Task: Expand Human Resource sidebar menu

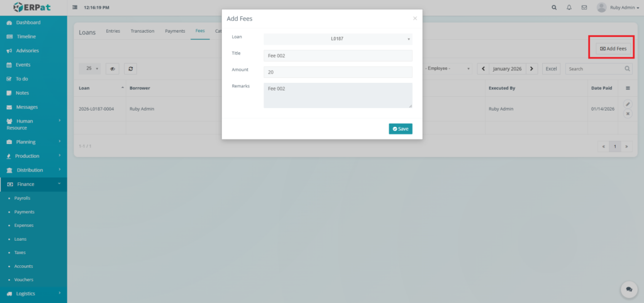Action: (x=33, y=124)
